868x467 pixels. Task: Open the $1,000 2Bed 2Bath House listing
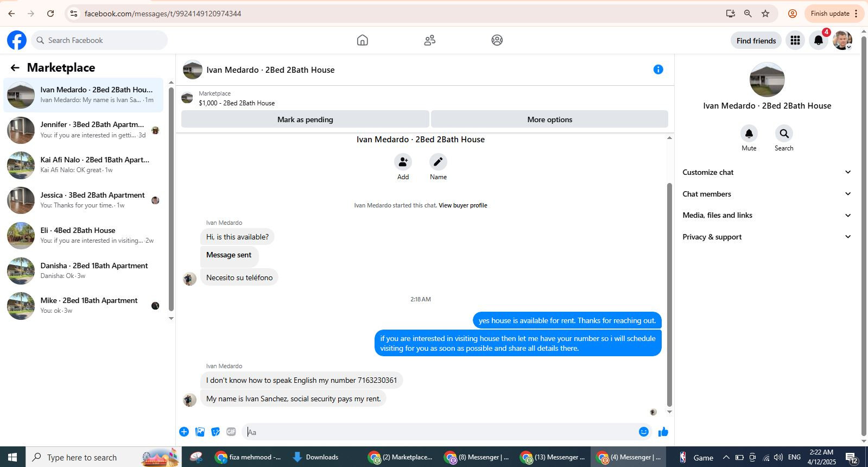(237, 103)
